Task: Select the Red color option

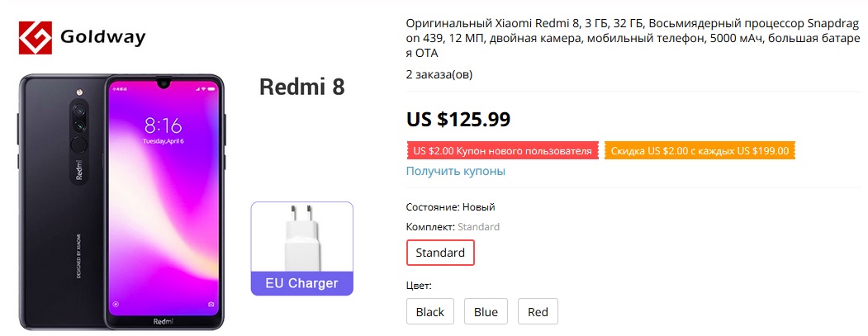Action: (x=538, y=312)
